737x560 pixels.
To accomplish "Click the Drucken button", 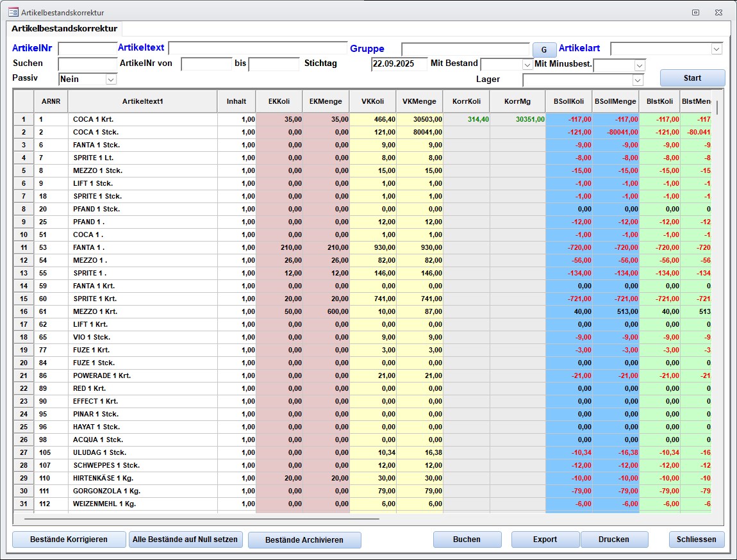I will [x=614, y=539].
